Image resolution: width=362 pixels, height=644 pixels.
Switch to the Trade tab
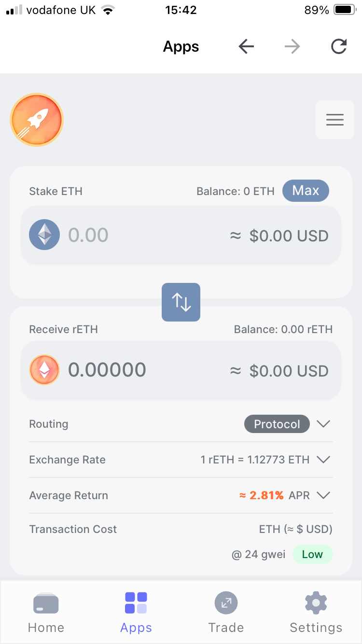(x=226, y=612)
